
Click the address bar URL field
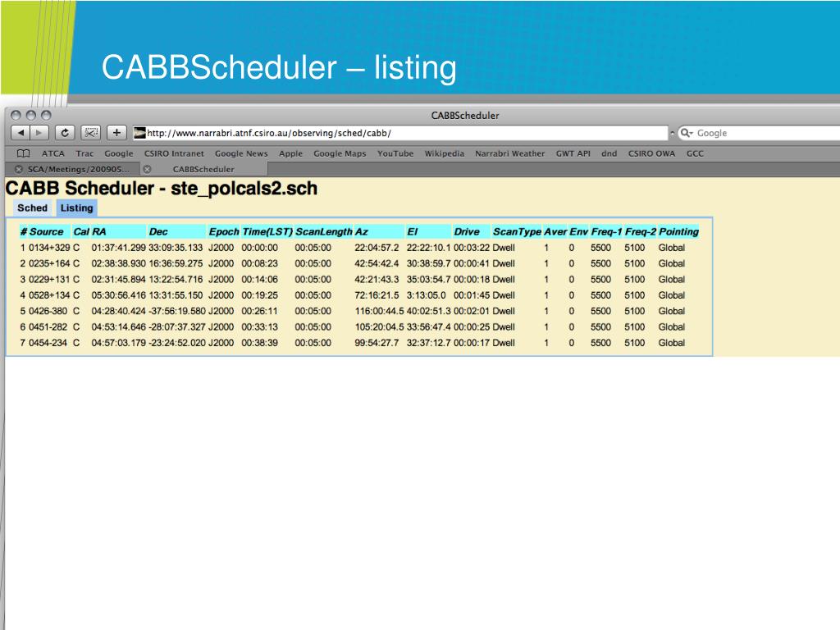pyautogui.click(x=400, y=133)
